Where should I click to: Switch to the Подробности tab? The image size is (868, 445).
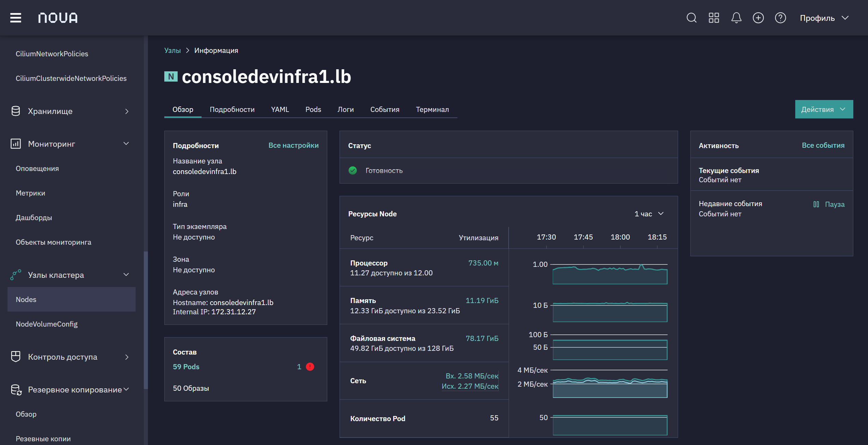pos(232,109)
